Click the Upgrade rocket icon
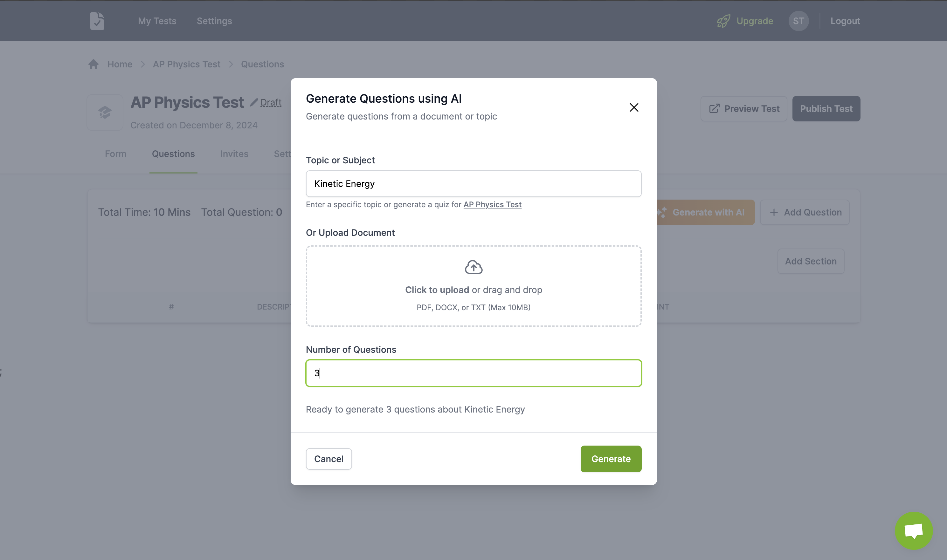The height and width of the screenshot is (560, 947). click(723, 21)
